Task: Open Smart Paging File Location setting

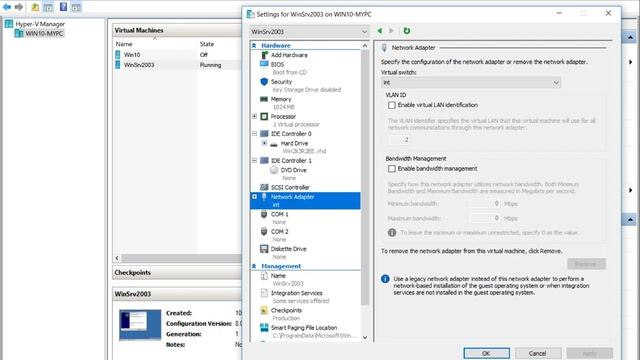Action: (304, 328)
